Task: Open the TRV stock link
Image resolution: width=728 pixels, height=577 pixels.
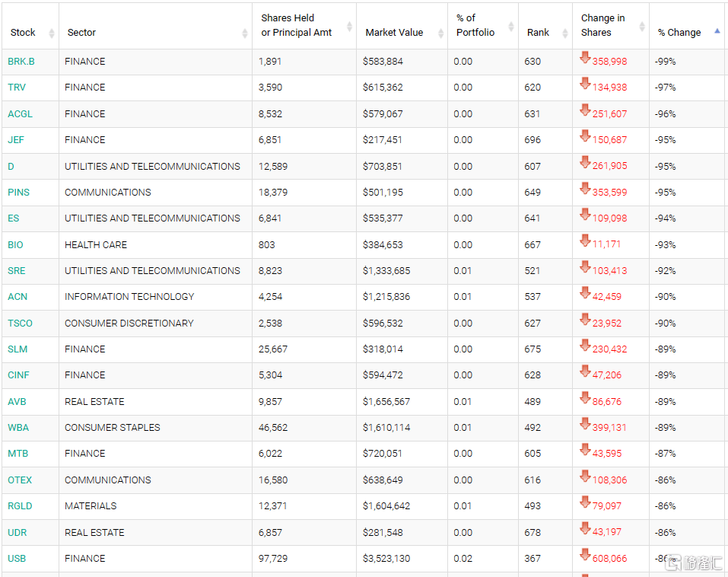Action: [x=17, y=88]
